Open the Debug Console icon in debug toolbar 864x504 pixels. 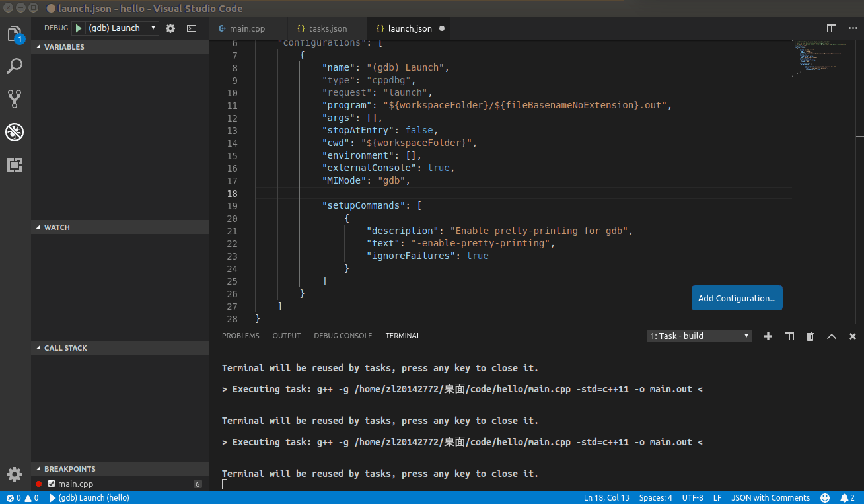pyautogui.click(x=192, y=28)
